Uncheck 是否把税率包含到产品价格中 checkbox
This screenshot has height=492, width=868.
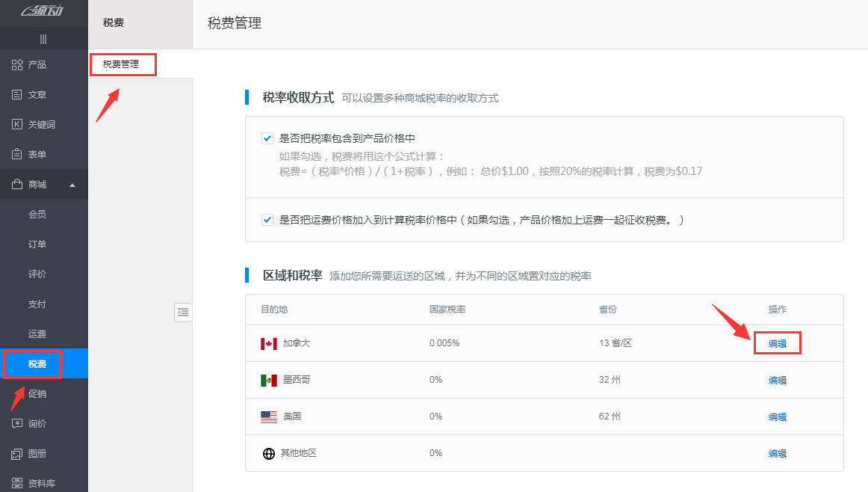[267, 138]
